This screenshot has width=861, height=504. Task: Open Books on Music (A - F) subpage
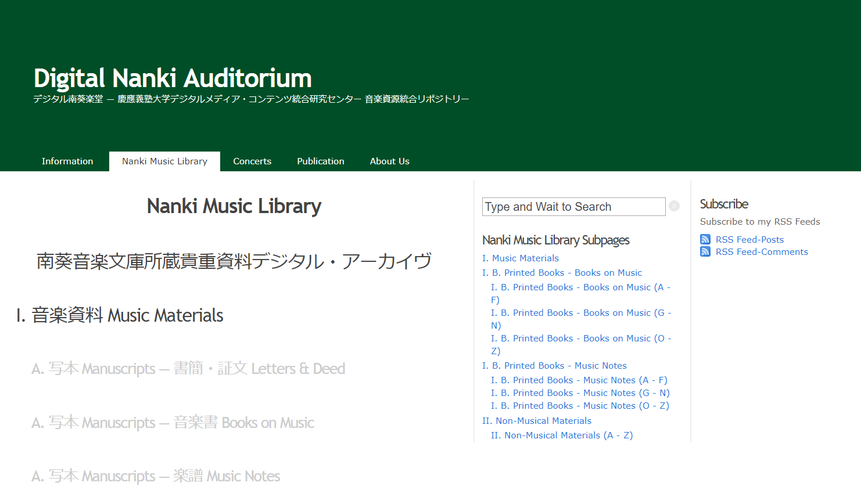[x=580, y=287]
